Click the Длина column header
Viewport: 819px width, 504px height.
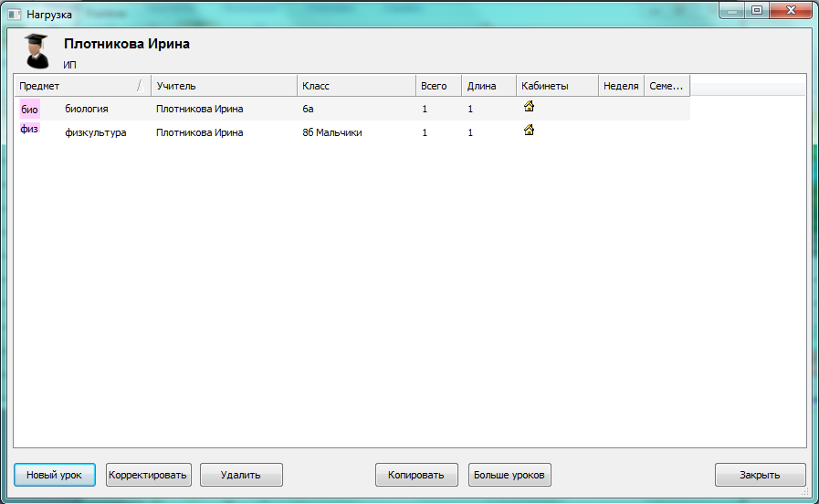(x=488, y=86)
